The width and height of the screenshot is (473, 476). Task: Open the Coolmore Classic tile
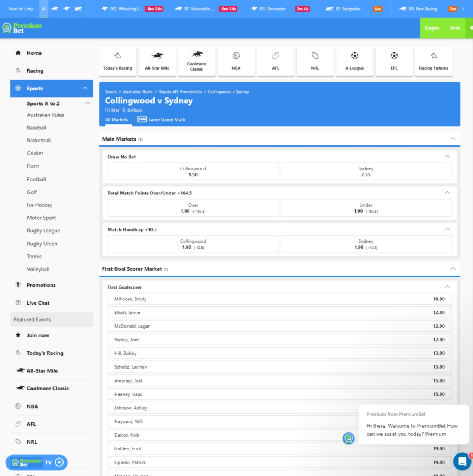[197, 61]
